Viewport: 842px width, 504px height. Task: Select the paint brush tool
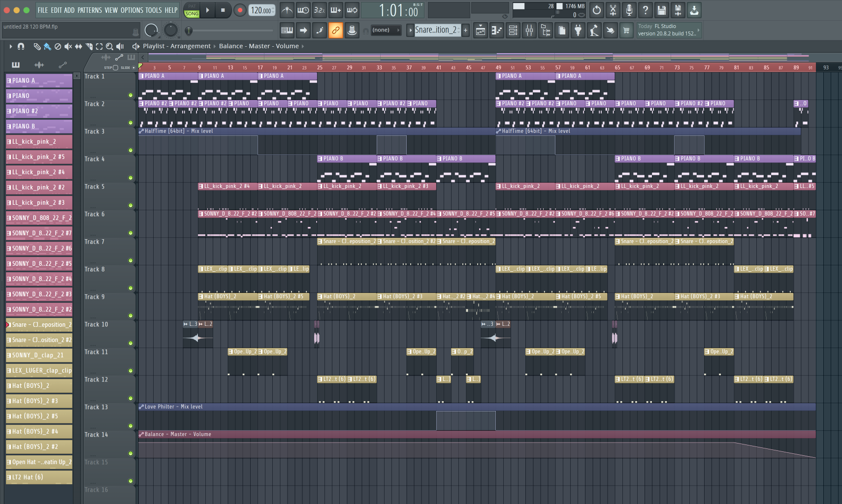47,46
